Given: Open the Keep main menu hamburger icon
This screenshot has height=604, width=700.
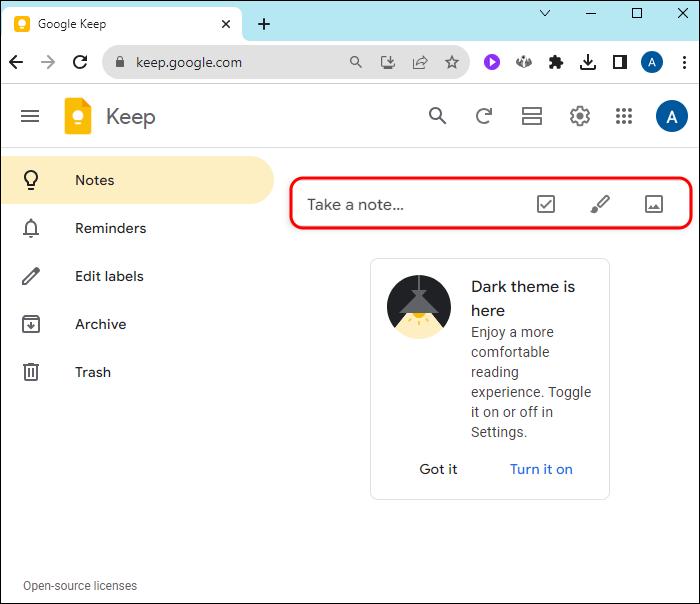Looking at the screenshot, I should point(30,117).
